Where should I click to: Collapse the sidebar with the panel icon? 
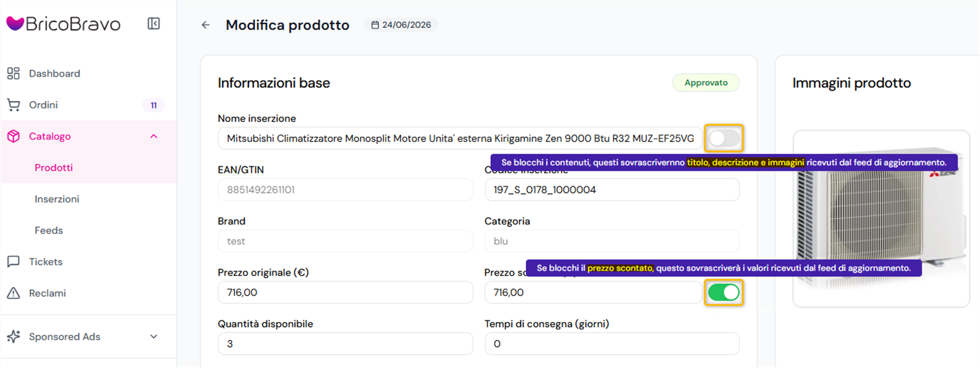[x=153, y=23]
